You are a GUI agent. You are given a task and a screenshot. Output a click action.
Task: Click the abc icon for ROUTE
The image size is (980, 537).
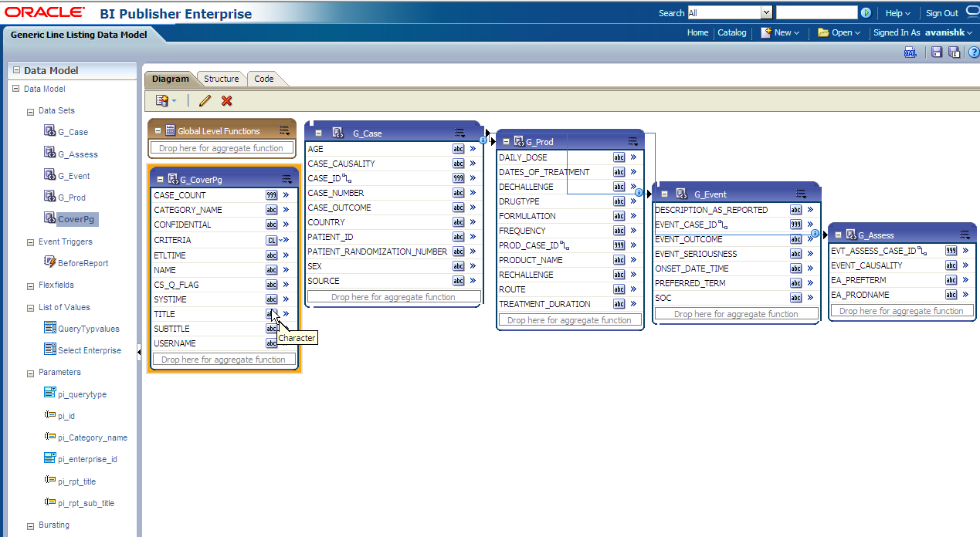pyautogui.click(x=619, y=289)
